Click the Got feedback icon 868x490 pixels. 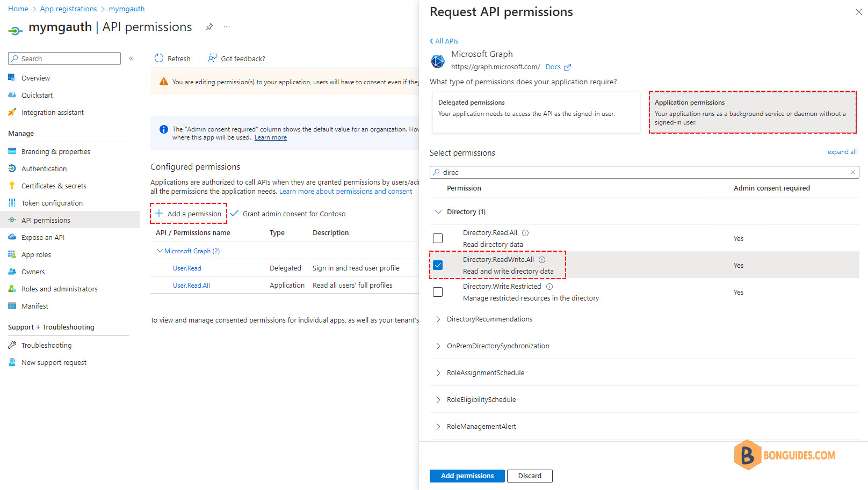pyautogui.click(x=213, y=58)
